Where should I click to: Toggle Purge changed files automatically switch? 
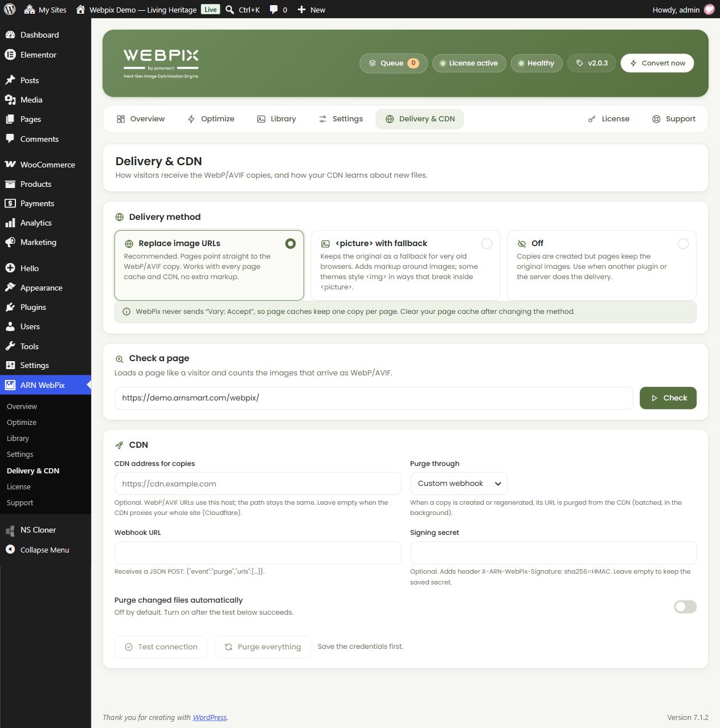tap(685, 607)
